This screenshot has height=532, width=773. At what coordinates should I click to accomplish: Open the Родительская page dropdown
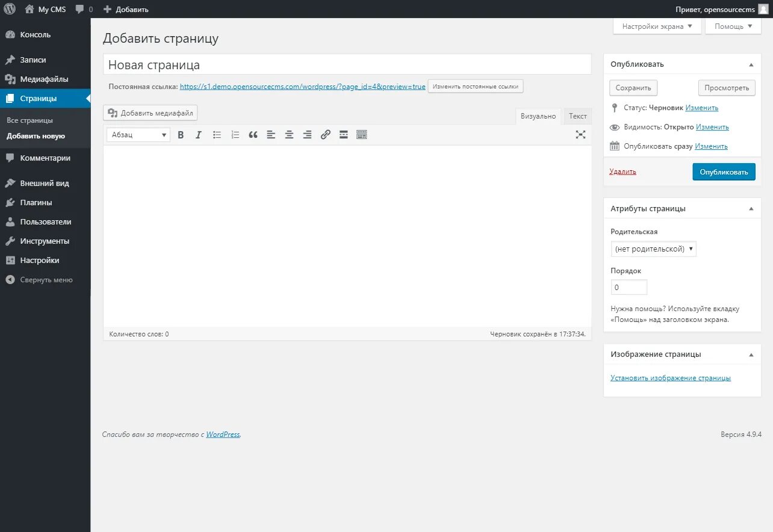pos(653,249)
